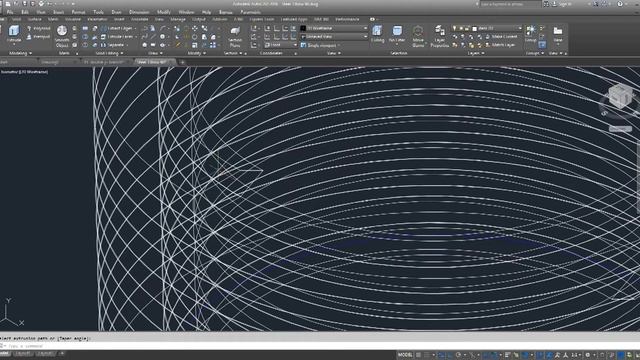Click the Extract Edges button
Image resolution: width=640 pixels, height=360 pixels.
pyautogui.click(x=117, y=29)
